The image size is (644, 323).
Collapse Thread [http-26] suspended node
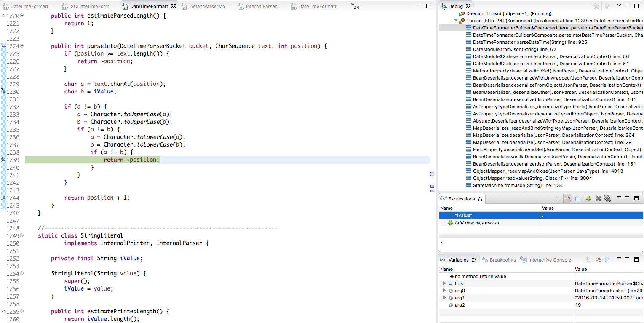456,21
